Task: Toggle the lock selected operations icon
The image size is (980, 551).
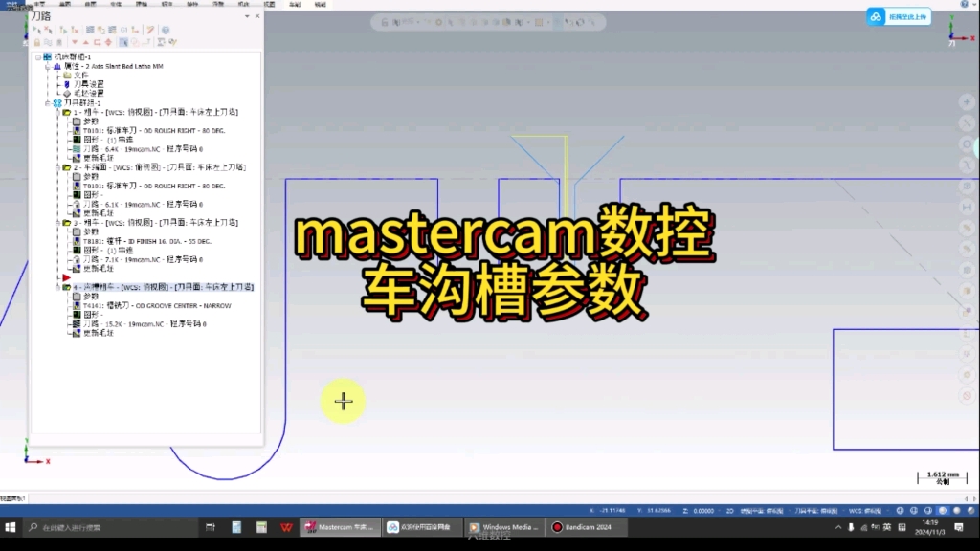Action: point(37,42)
